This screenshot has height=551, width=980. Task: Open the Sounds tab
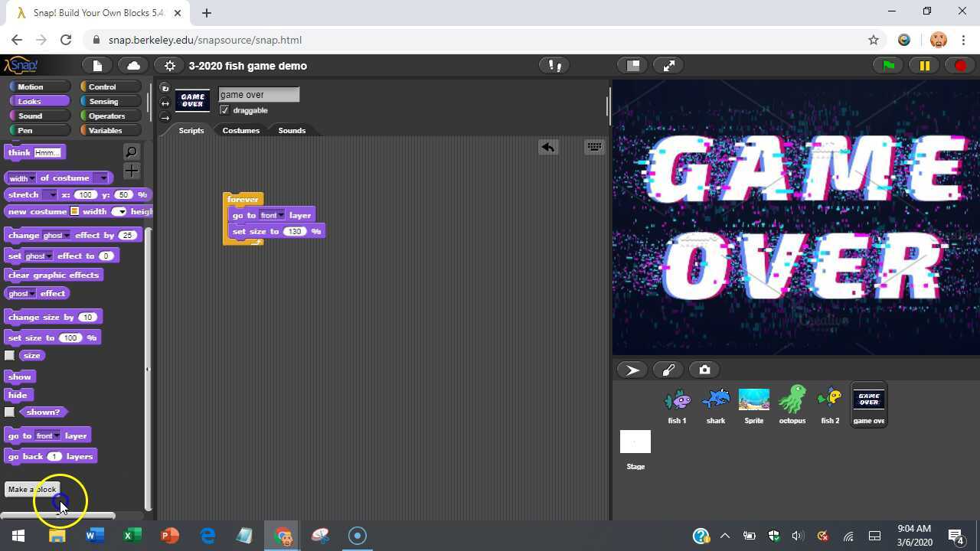[x=292, y=130]
